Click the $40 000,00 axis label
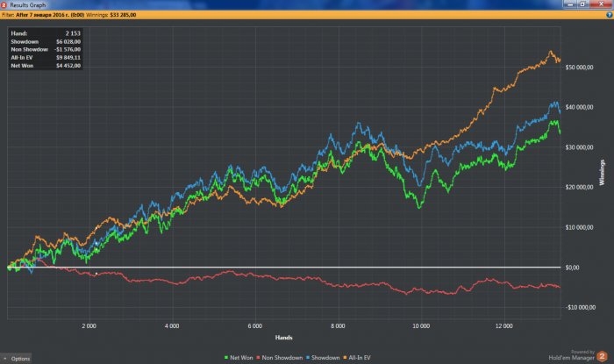Viewport: 614px width, 364px height. click(579, 107)
